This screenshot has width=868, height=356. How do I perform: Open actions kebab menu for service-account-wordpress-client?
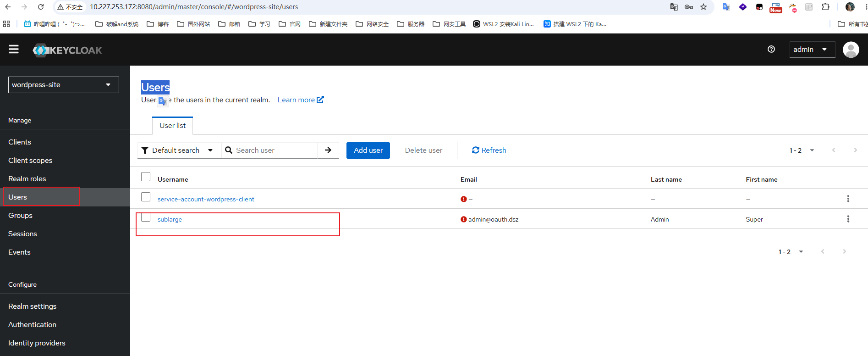[848, 199]
